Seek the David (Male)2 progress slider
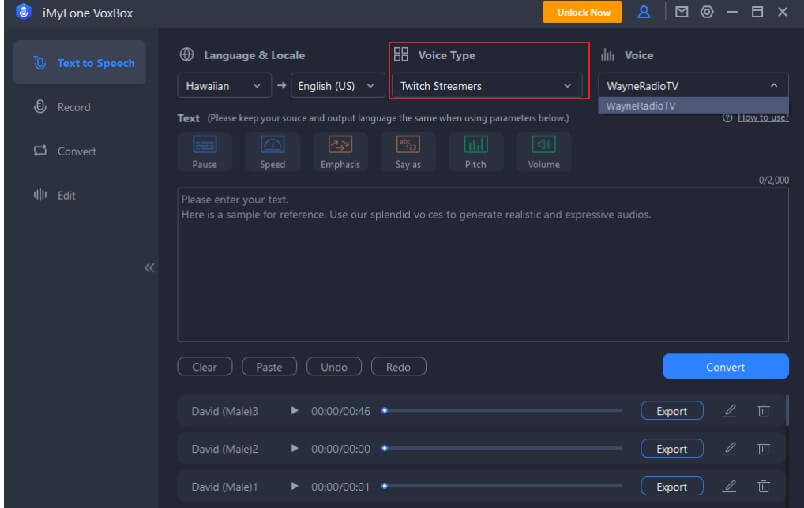The height and width of the screenshot is (508, 804). [x=502, y=449]
